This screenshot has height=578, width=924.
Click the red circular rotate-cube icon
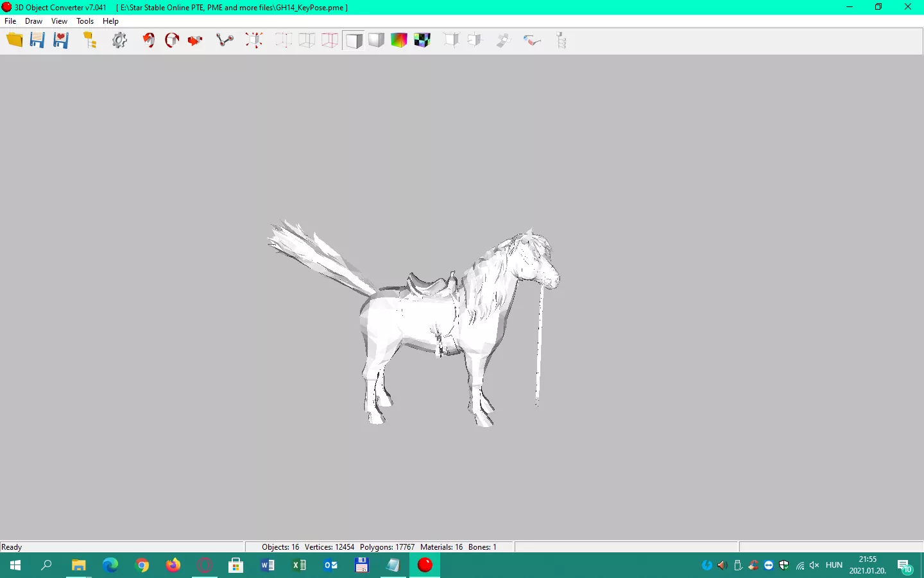pyautogui.click(x=172, y=40)
